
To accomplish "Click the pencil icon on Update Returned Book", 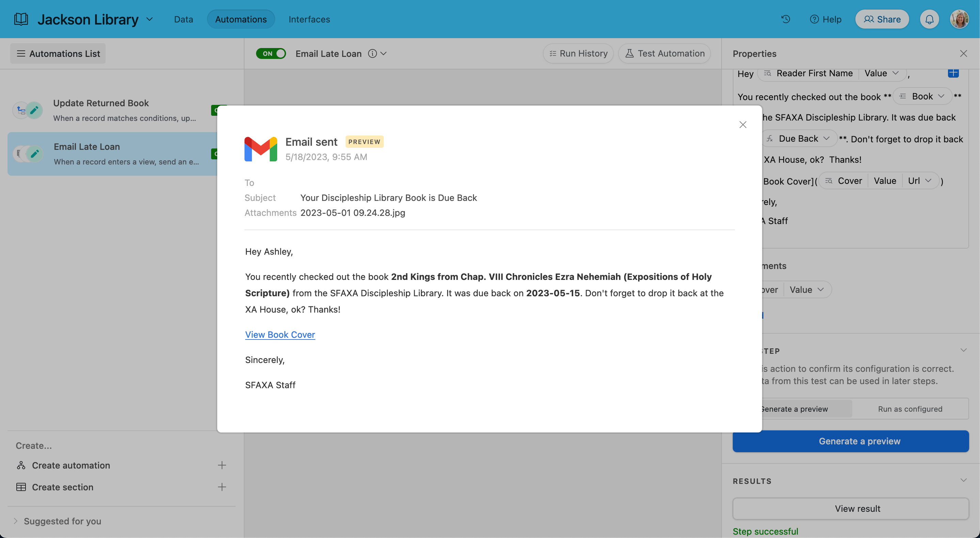I will pos(34,110).
